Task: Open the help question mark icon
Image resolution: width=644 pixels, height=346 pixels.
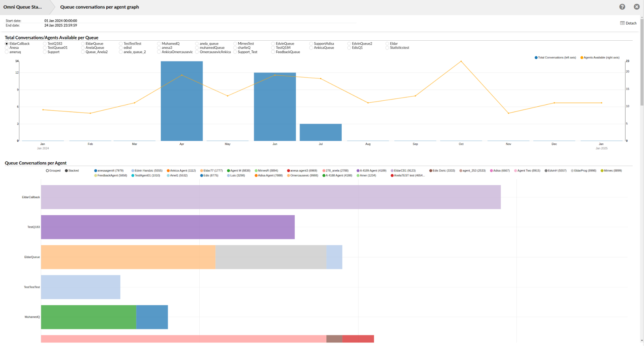Action: [622, 7]
